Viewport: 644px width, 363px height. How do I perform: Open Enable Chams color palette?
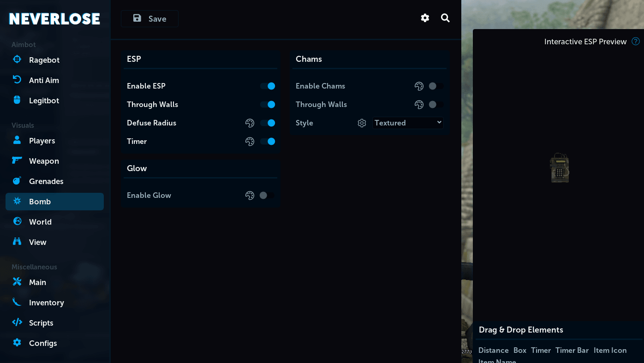point(419,86)
